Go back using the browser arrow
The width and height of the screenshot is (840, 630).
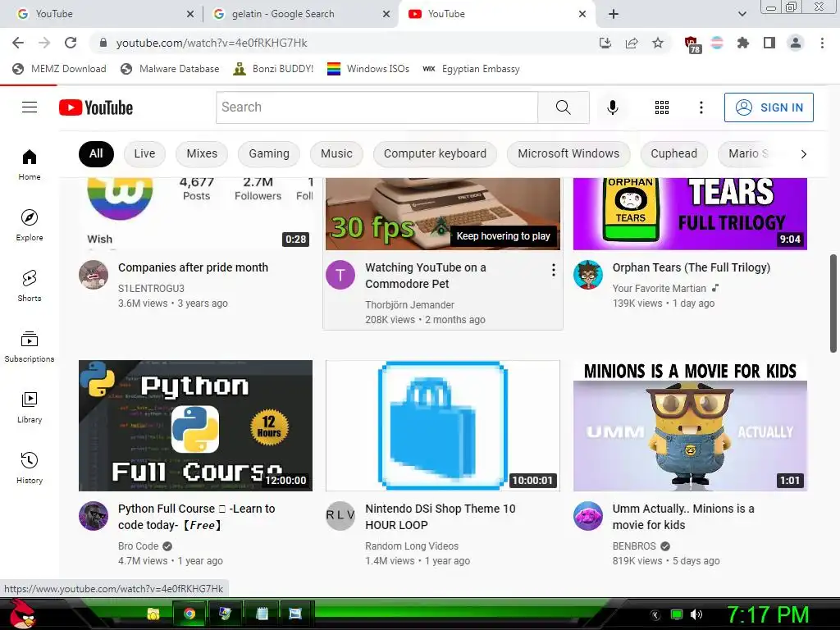coord(18,43)
